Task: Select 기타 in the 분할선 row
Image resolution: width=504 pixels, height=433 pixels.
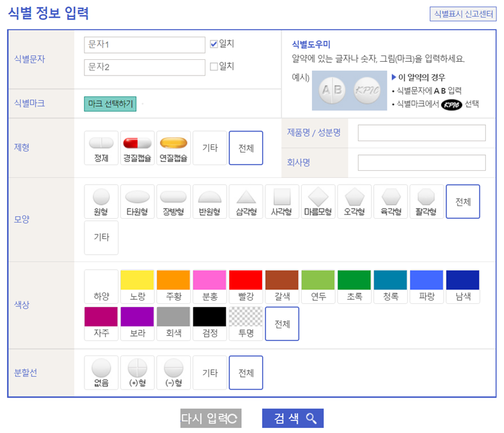Action: [210, 372]
